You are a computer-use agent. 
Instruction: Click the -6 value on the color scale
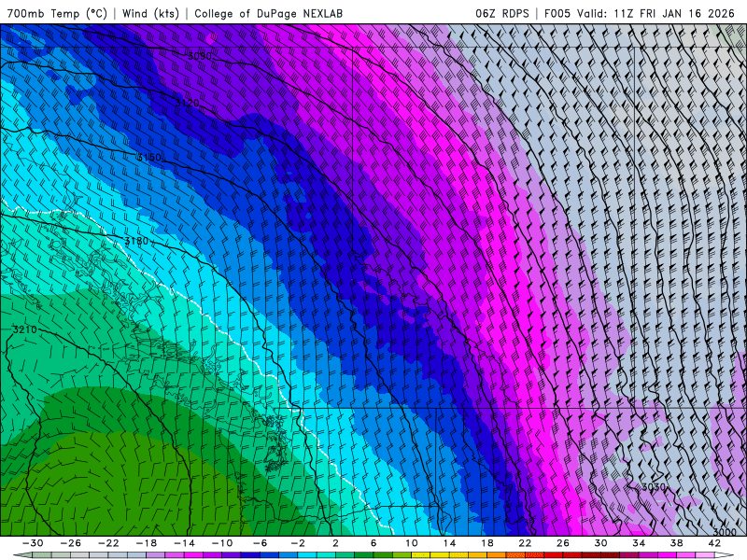coord(260,543)
